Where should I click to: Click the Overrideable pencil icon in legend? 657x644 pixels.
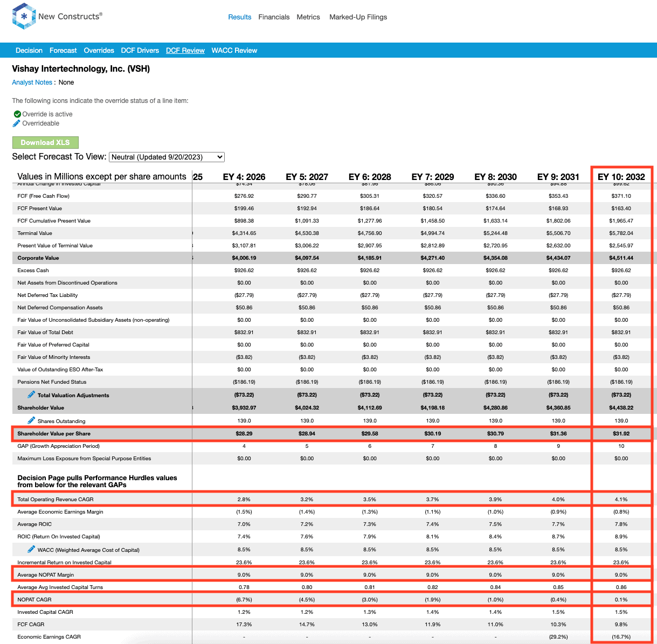click(17, 123)
